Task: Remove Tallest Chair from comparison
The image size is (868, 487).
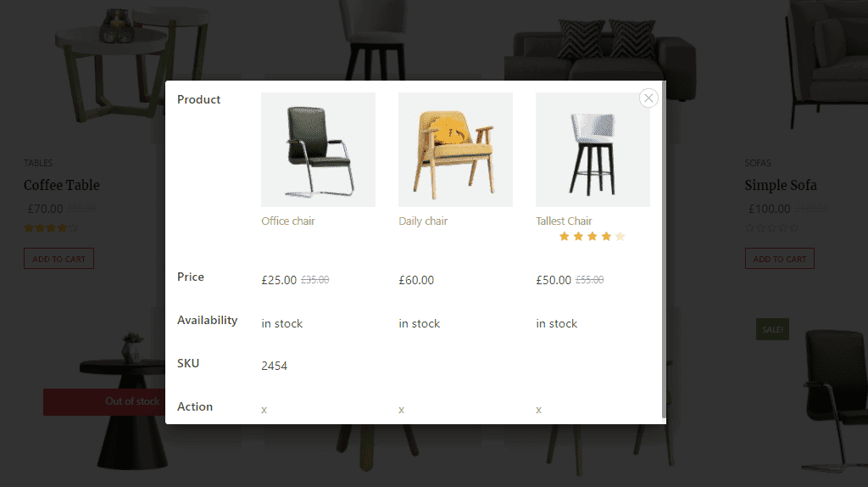Action: pos(538,410)
